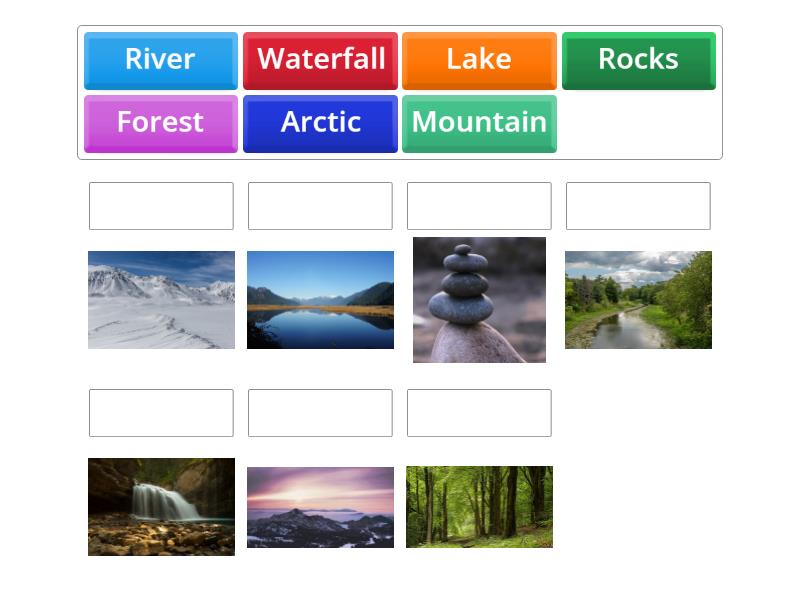
Task: Select the Mountain word tile
Action: (x=479, y=123)
